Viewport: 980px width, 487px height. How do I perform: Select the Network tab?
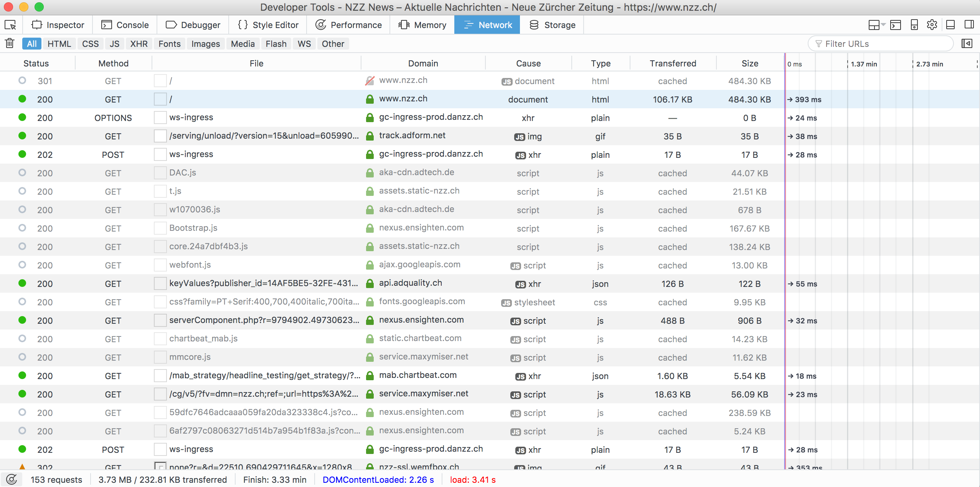[487, 25]
